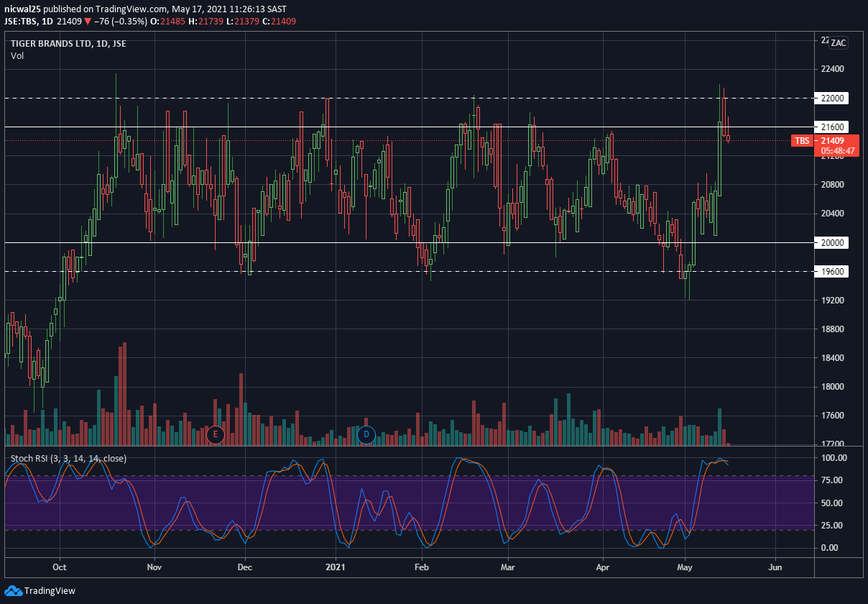The width and height of the screenshot is (868, 604).
Task: Click the May label on time axis
Action: tap(685, 567)
